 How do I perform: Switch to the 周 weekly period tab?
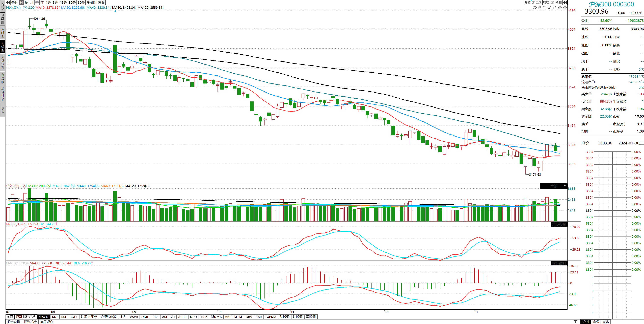pyautogui.click(x=26, y=2)
